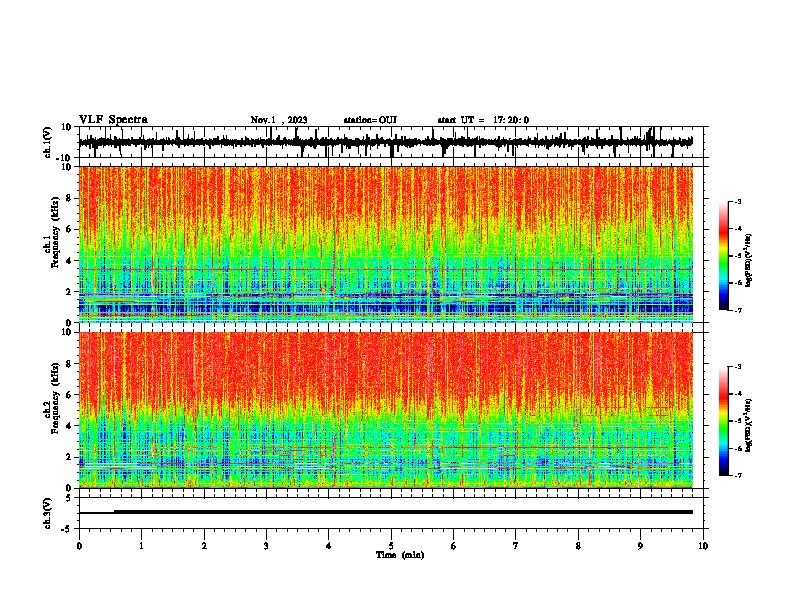Click time axis tick label "4"
This screenshot has height=612, width=792.
tap(329, 546)
